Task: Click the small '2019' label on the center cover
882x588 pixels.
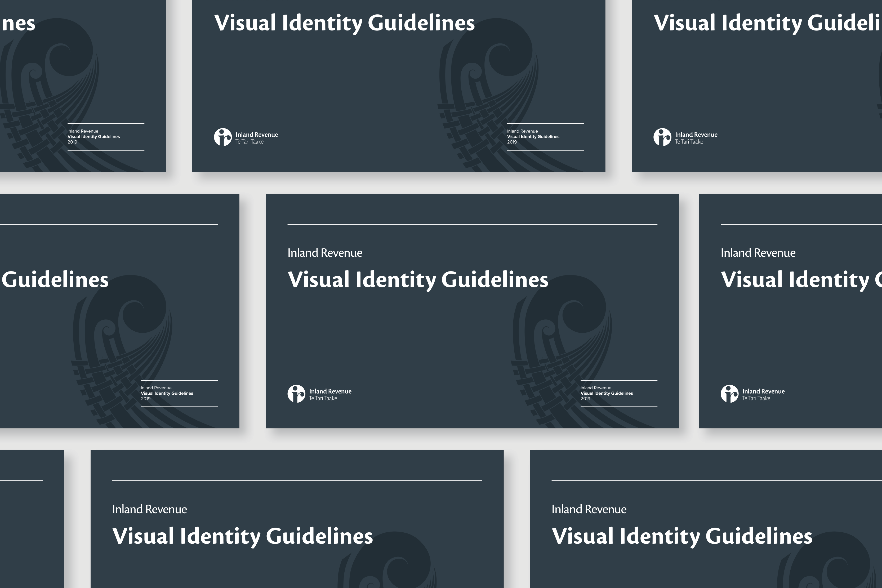Action: click(x=585, y=399)
